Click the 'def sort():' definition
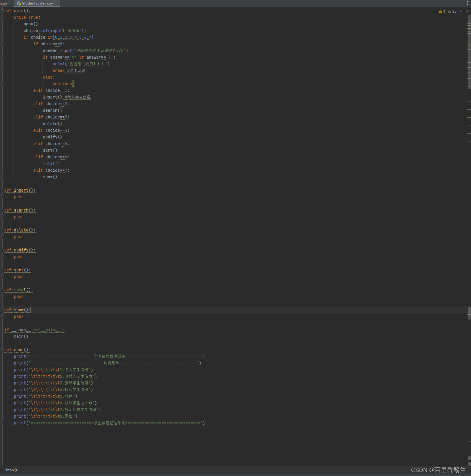Viewport: 471px width, 476px height. pos(18,270)
